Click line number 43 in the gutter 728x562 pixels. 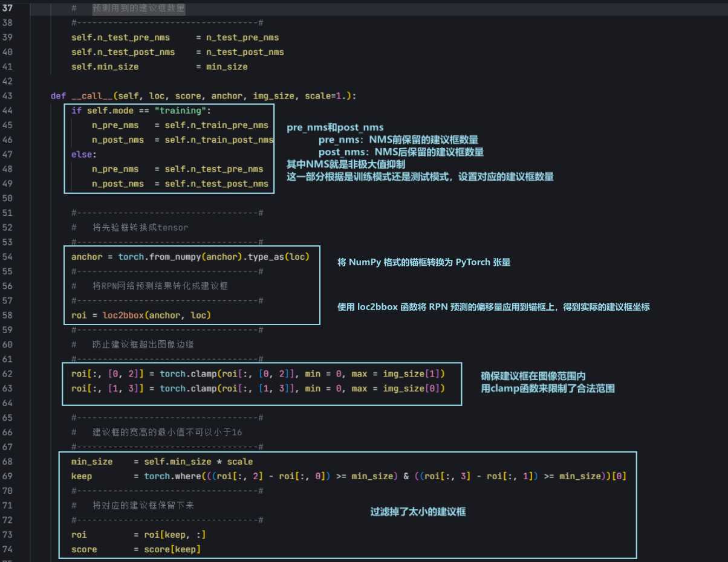point(7,96)
